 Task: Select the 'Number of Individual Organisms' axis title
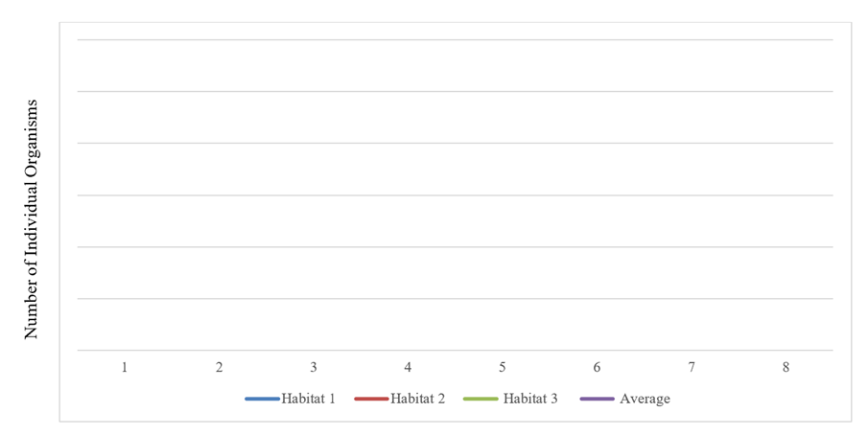coord(32,217)
